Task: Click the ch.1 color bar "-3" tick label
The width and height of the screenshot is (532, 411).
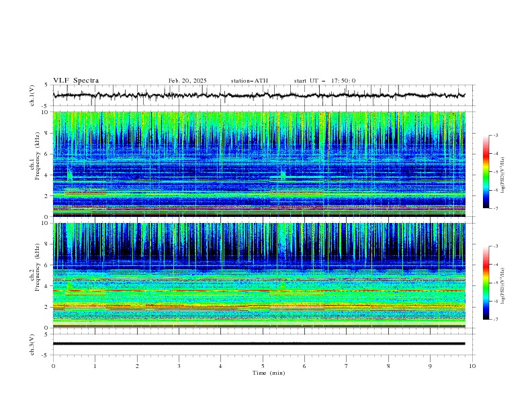Action: pos(496,135)
